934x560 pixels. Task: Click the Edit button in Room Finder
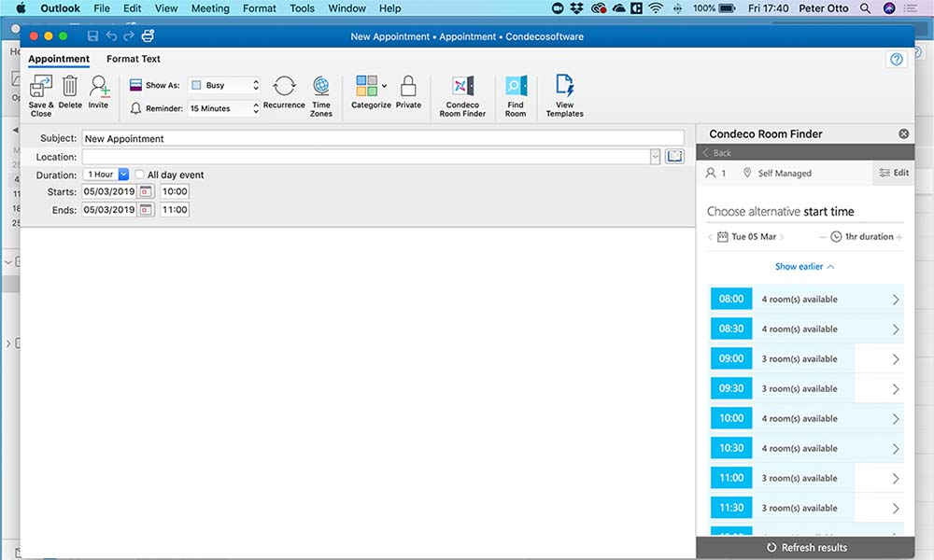(x=894, y=173)
